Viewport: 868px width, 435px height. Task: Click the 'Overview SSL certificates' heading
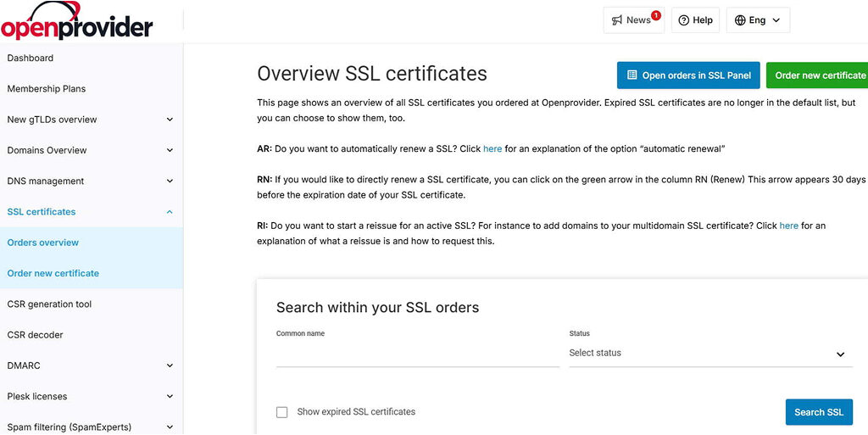tap(372, 74)
